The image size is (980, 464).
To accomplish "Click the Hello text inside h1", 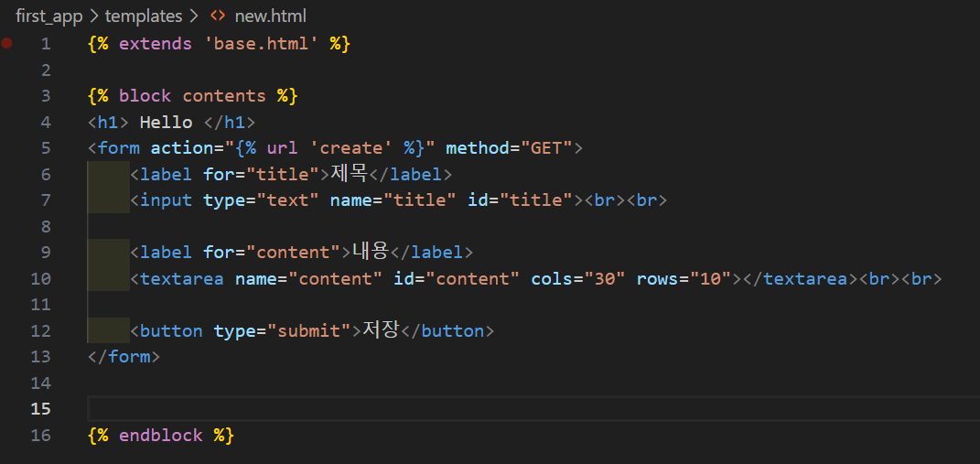I will (166, 122).
